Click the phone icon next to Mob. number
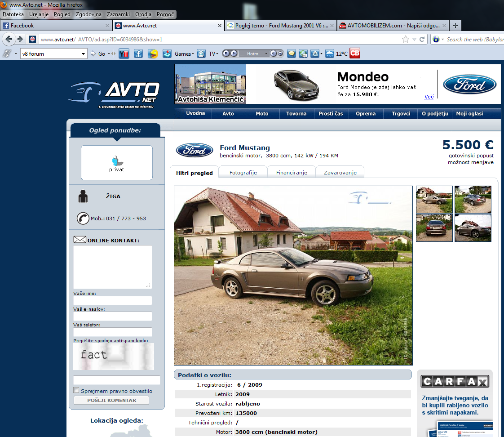This screenshot has height=437, width=504. coord(83,218)
